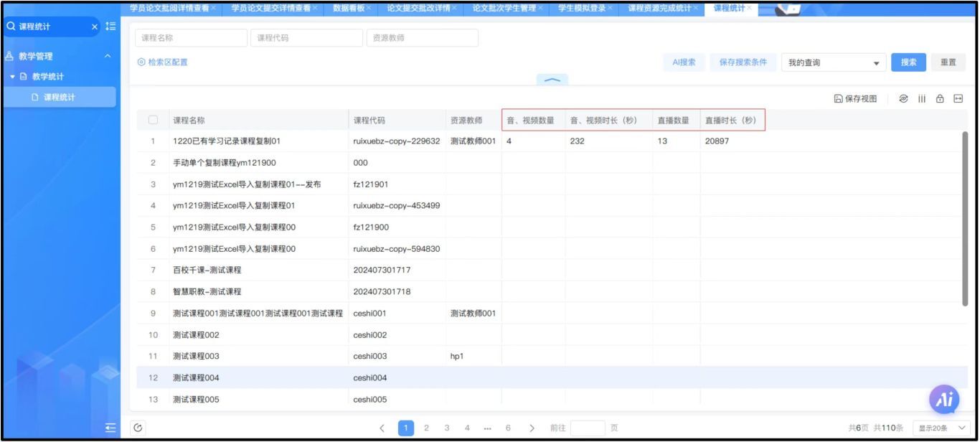Click the blue 搜索 button
Viewport: 980px width, 442px height.
pos(908,62)
